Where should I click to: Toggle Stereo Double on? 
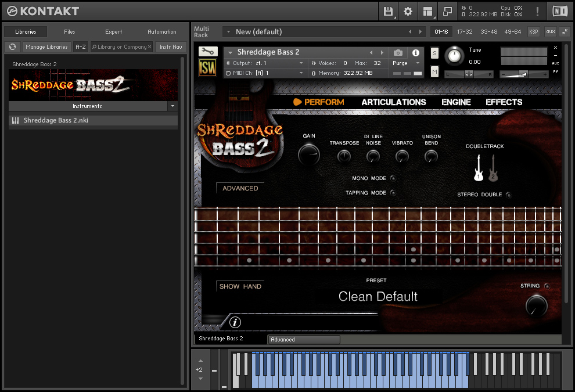(509, 195)
